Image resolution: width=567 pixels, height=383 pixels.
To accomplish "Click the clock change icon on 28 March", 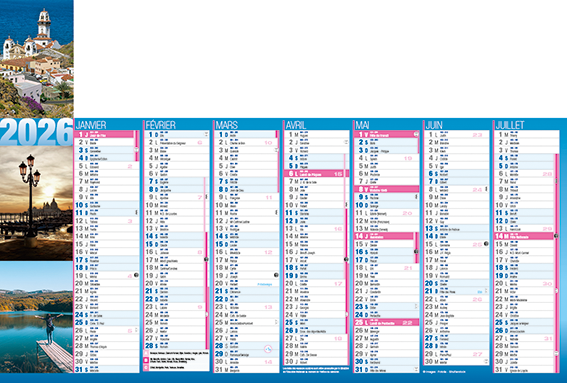I will [x=268, y=349].
